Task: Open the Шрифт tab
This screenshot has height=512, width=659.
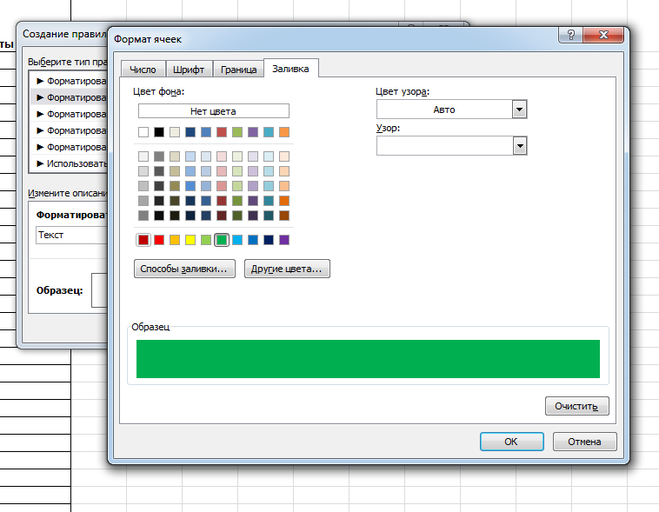Action: pos(189,69)
